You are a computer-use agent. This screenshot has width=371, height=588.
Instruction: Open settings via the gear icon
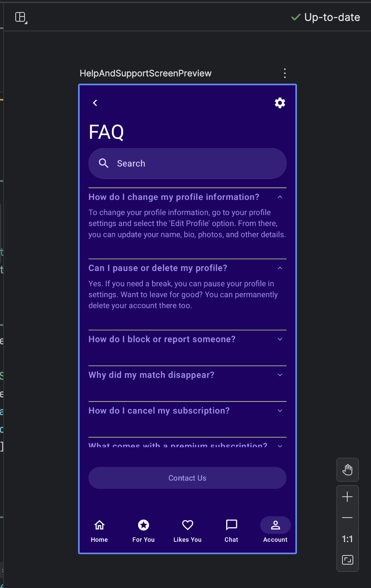(280, 103)
